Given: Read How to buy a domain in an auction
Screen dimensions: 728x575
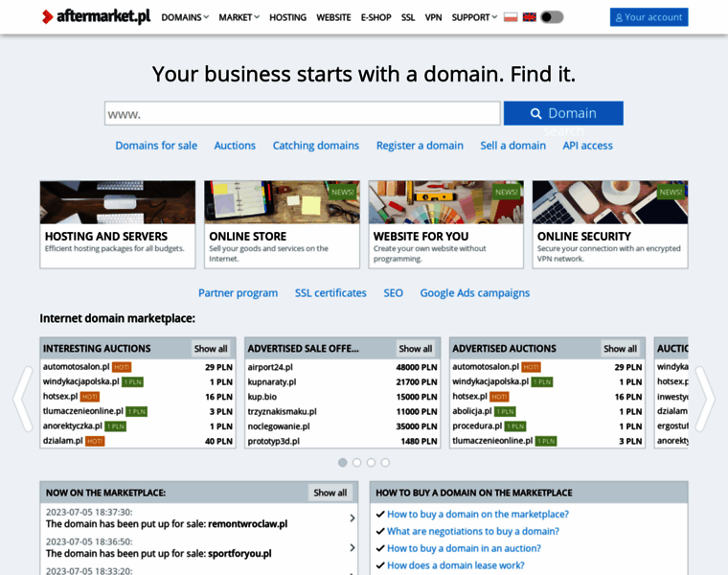Looking at the screenshot, I should (x=465, y=548).
